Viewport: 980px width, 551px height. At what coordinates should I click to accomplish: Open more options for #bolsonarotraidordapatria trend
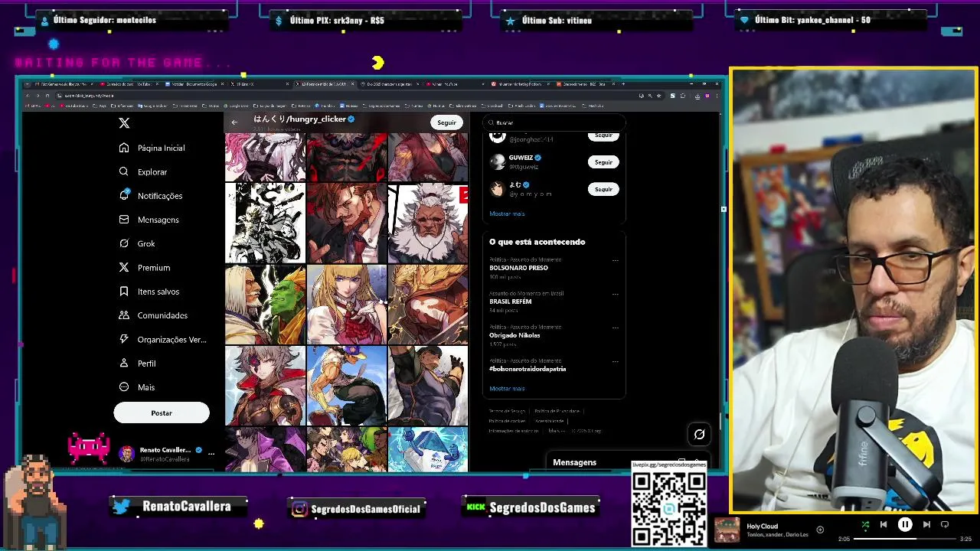click(x=615, y=361)
